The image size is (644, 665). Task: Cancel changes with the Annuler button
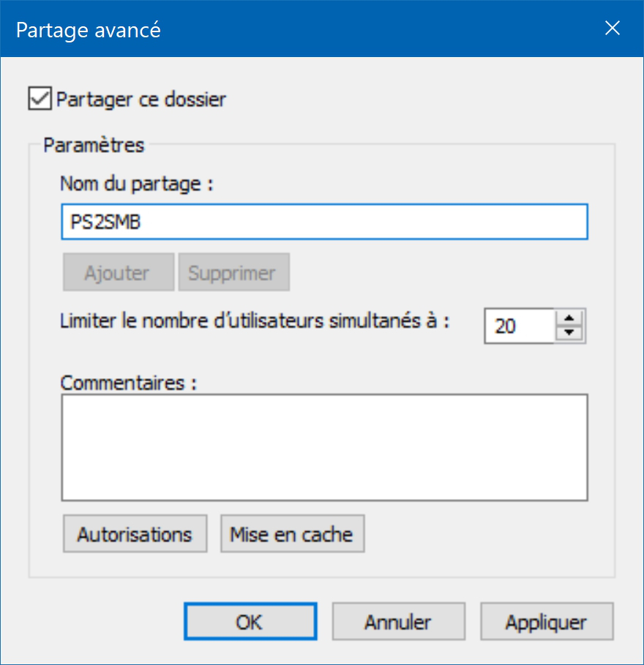tap(398, 621)
